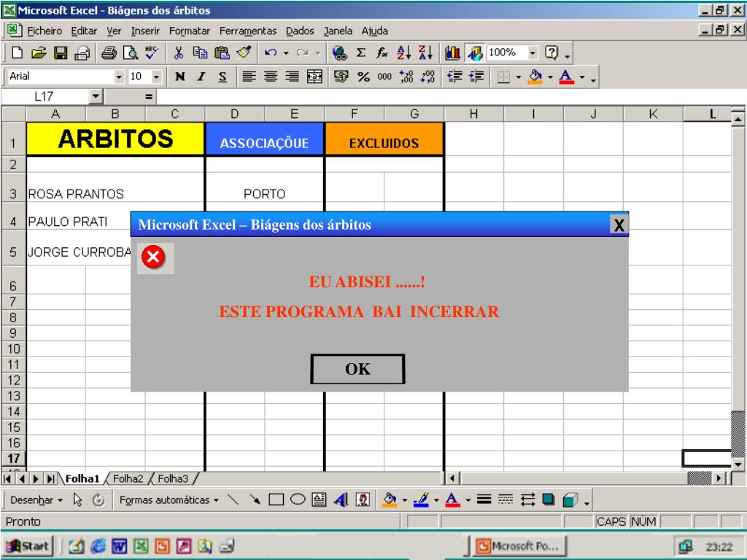The image size is (747, 560).
Task: Toggle bold N formatting
Action: tap(179, 77)
